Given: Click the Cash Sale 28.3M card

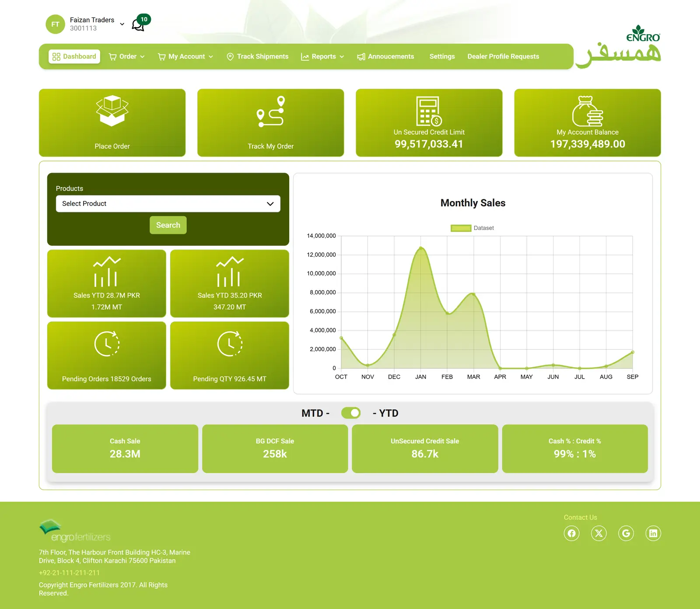Looking at the screenshot, I should (x=125, y=449).
